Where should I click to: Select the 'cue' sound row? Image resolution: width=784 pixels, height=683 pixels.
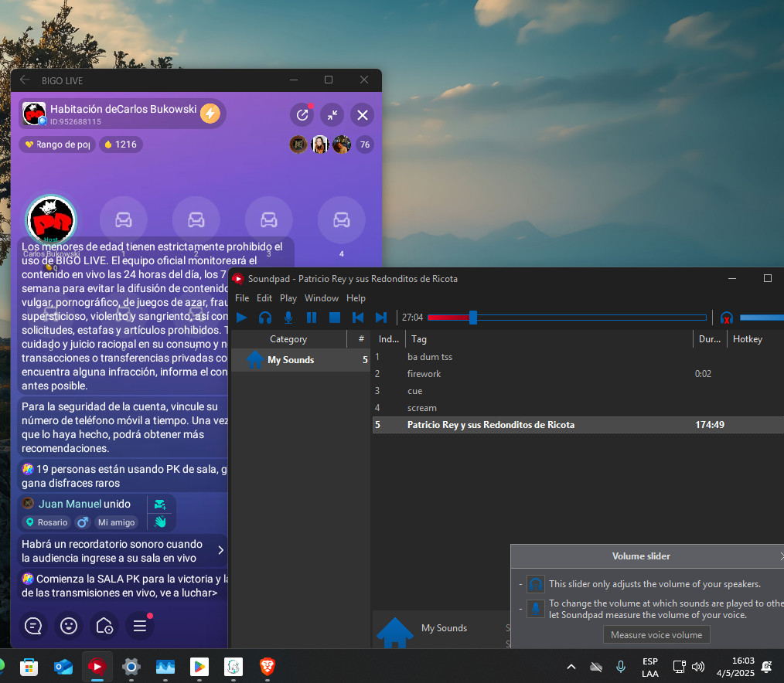coord(578,391)
